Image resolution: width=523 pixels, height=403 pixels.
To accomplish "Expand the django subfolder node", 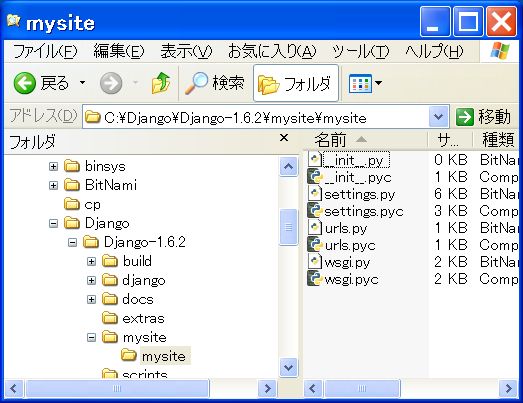I will pyautogui.click(x=91, y=280).
